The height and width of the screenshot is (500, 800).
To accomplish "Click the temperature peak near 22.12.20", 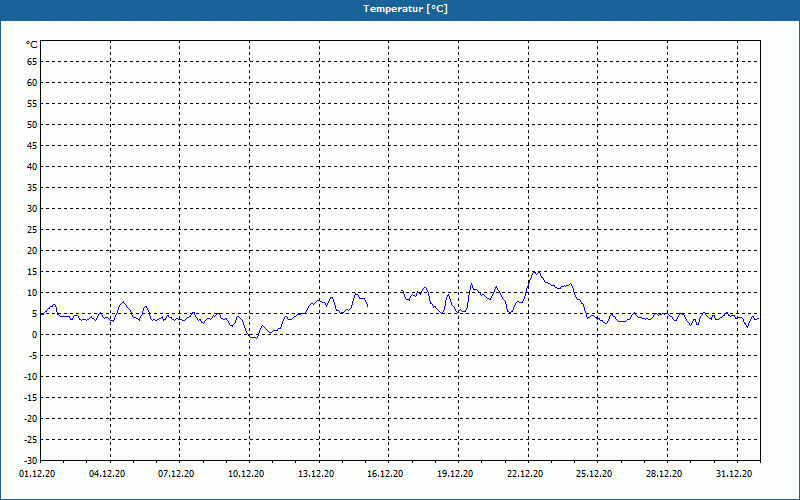I will [x=535, y=272].
